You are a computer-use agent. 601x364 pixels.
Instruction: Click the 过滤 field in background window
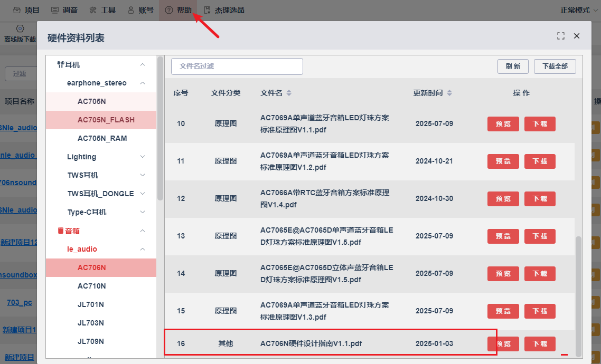coord(21,73)
